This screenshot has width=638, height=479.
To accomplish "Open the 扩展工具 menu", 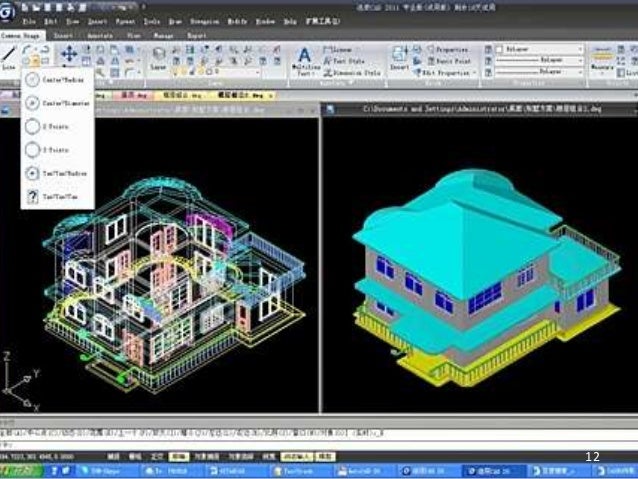I will pyautogui.click(x=323, y=21).
